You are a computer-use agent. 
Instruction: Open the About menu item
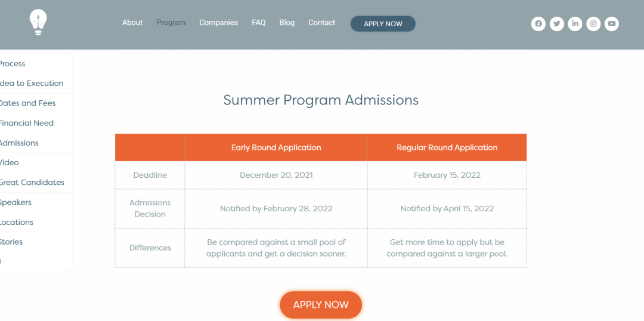pyautogui.click(x=132, y=23)
